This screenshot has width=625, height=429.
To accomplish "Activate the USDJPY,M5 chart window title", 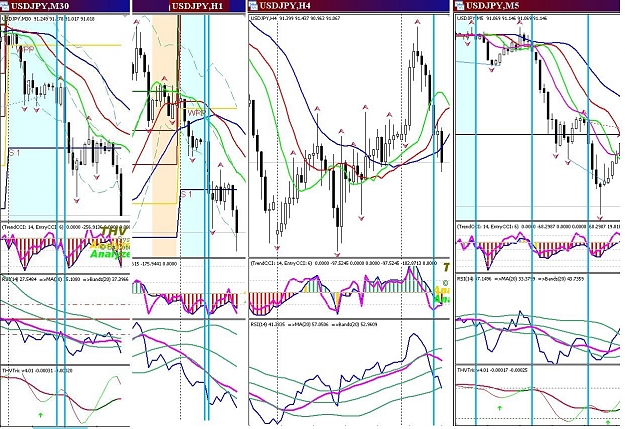I will pos(492,6).
